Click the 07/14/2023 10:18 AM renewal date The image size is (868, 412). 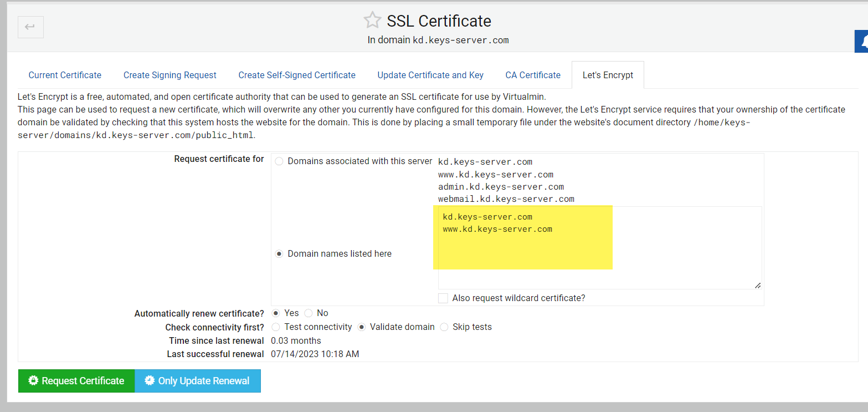point(315,354)
